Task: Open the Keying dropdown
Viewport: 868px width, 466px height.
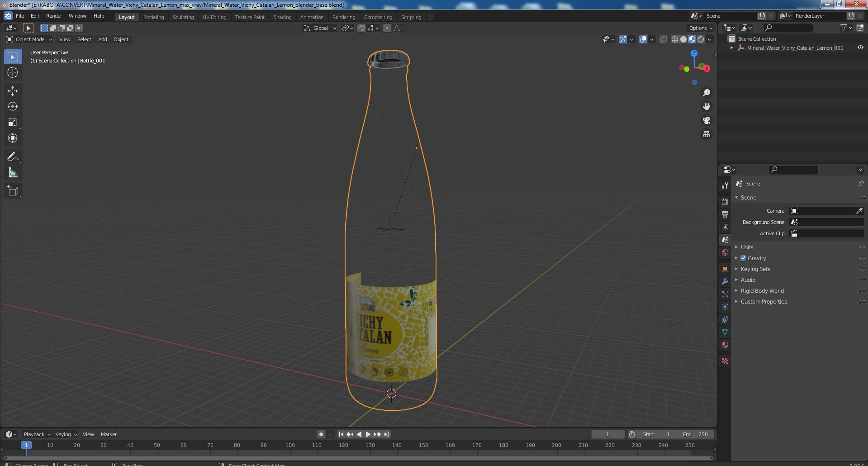Action: click(66, 434)
